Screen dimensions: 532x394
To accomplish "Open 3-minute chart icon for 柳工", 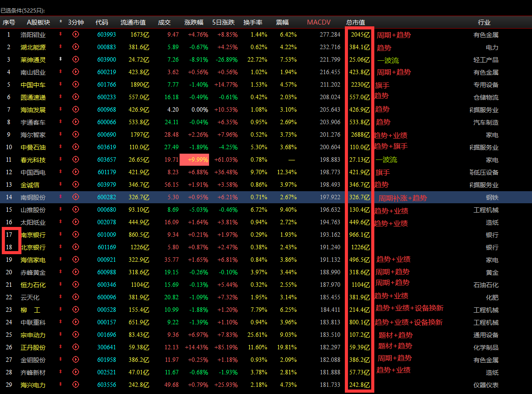I will [75, 310].
